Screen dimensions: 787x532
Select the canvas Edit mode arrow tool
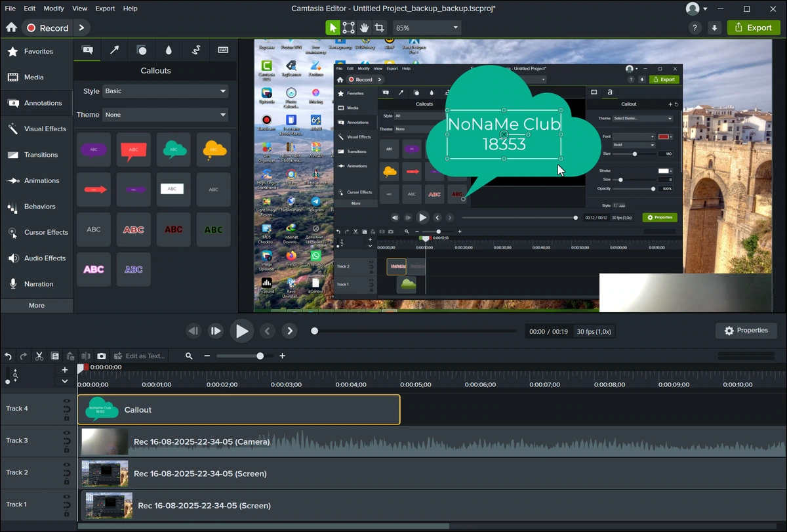coord(333,28)
